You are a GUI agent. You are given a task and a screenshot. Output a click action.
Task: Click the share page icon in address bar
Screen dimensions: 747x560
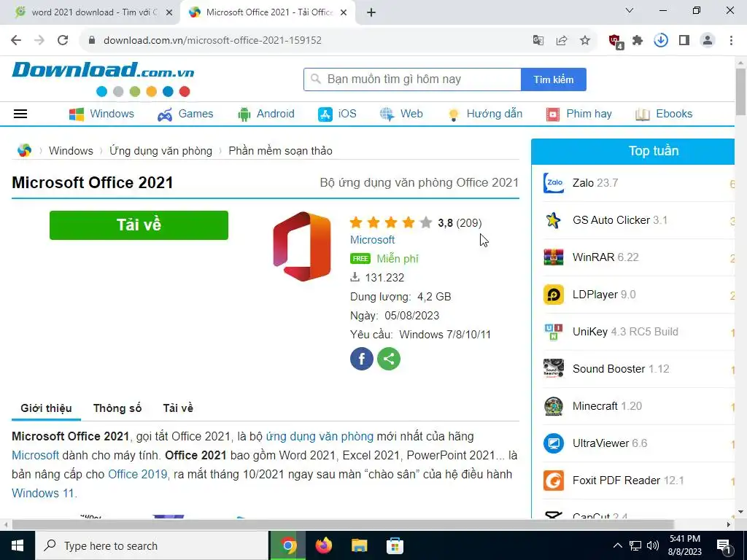tap(562, 41)
